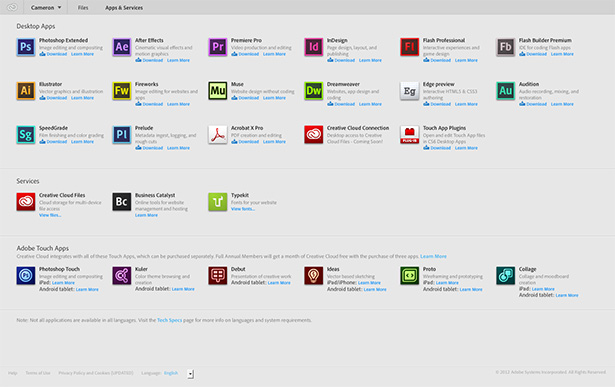
Task: Select the InDesign Id icon
Action: point(313,47)
